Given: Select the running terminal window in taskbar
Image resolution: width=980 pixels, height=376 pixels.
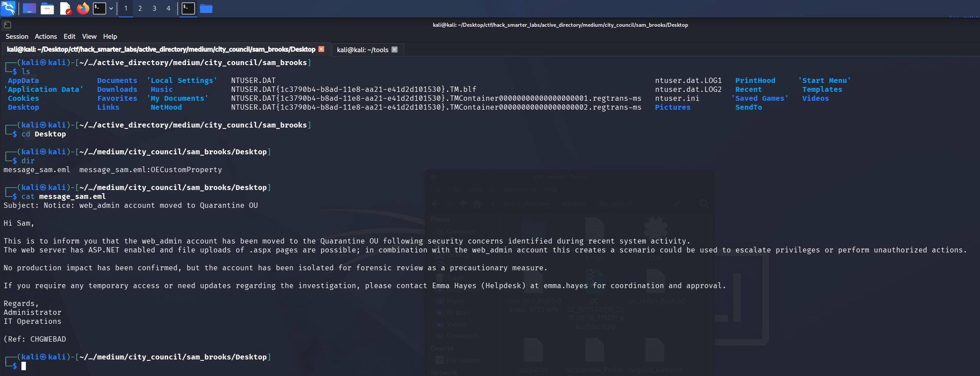Looking at the screenshot, I should (188, 8).
